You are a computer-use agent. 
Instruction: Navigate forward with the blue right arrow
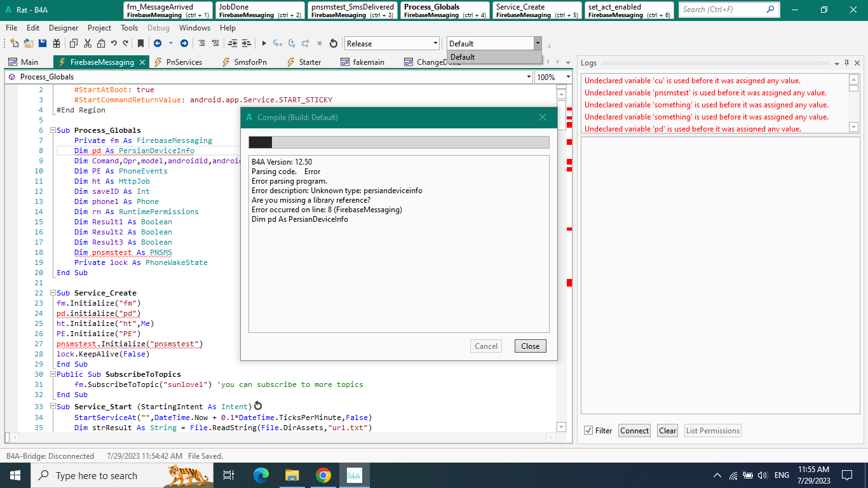[x=184, y=43]
